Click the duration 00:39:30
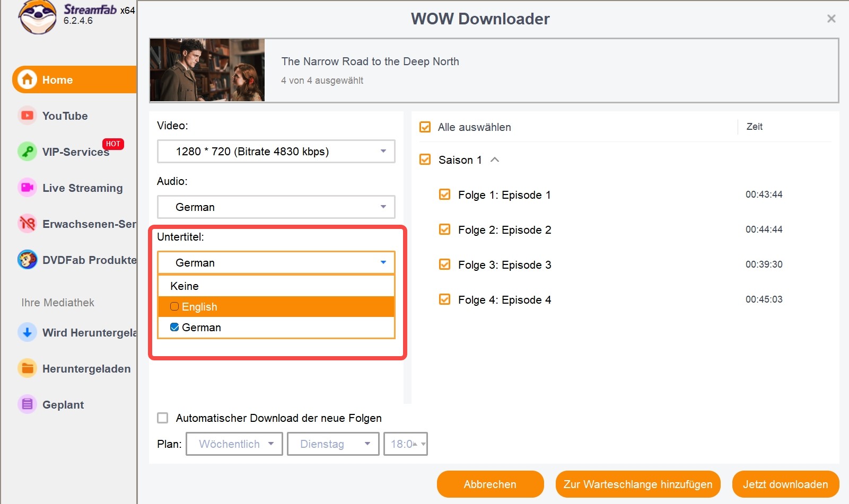This screenshot has width=849, height=504. click(x=764, y=264)
